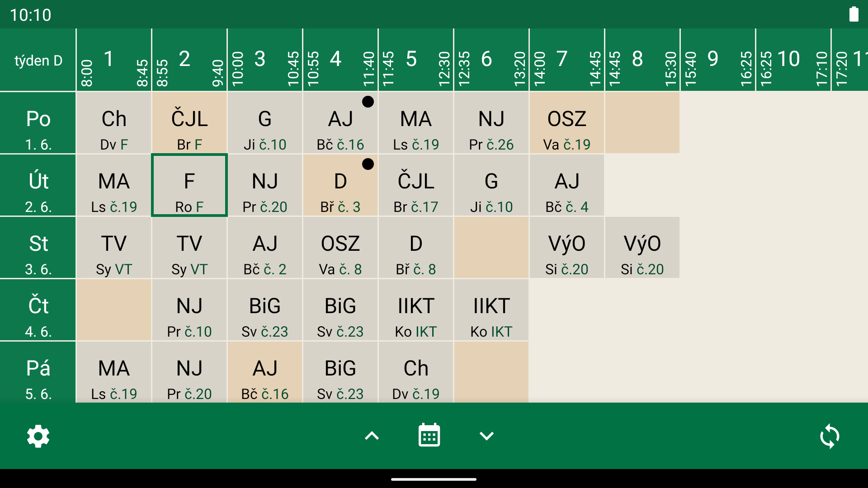Image resolution: width=868 pixels, height=488 pixels.
Task: Select the Po 1. 6. day header
Action: coord(38,123)
